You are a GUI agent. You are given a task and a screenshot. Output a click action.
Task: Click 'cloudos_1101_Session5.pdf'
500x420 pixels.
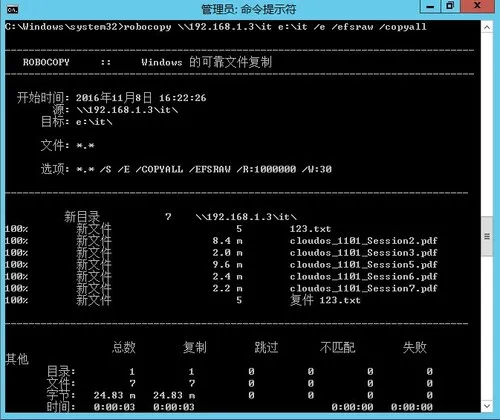364,265
